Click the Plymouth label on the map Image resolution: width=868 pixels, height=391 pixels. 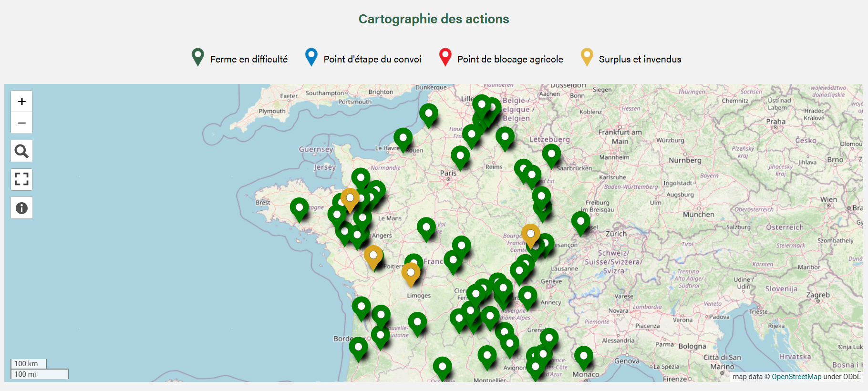(x=272, y=111)
